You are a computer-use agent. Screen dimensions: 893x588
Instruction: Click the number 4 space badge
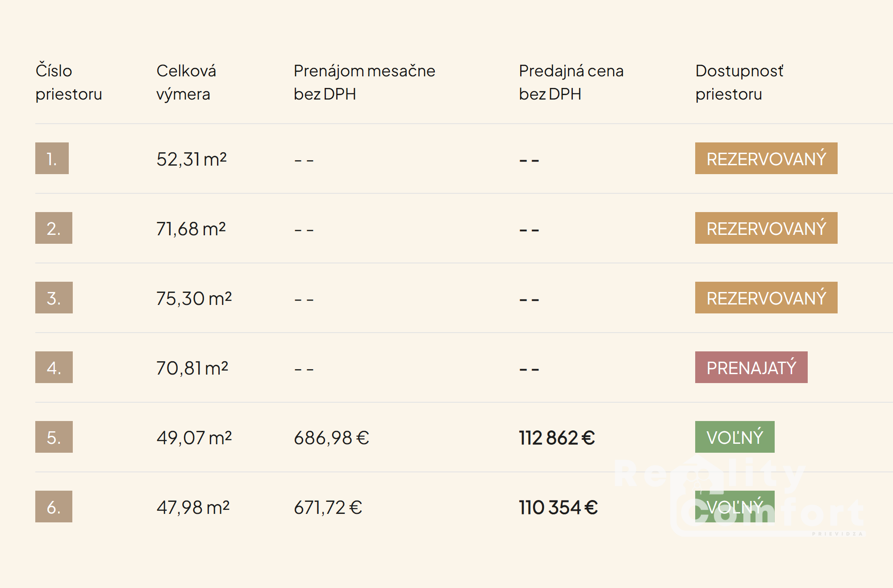point(54,367)
